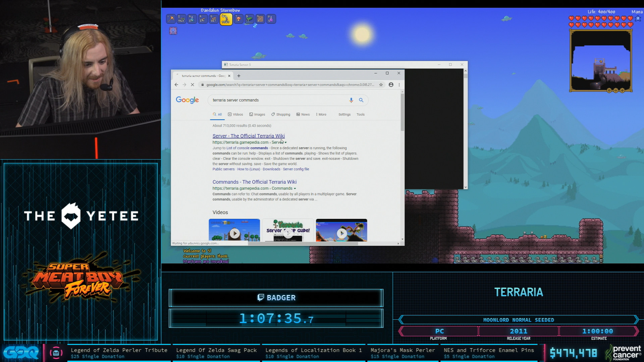Click the active buff icon below hotbar
Screen dimensions: 644x362
pyautogui.click(x=173, y=31)
